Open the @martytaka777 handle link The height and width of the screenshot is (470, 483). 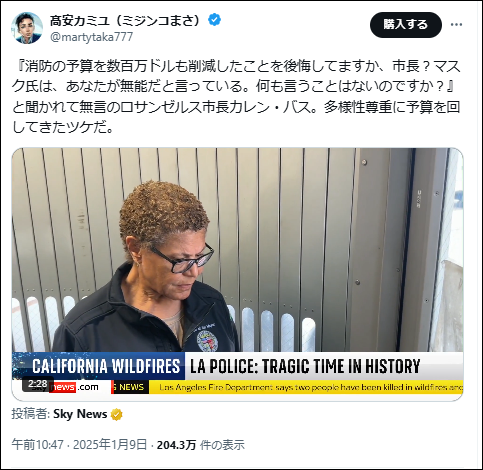point(92,37)
